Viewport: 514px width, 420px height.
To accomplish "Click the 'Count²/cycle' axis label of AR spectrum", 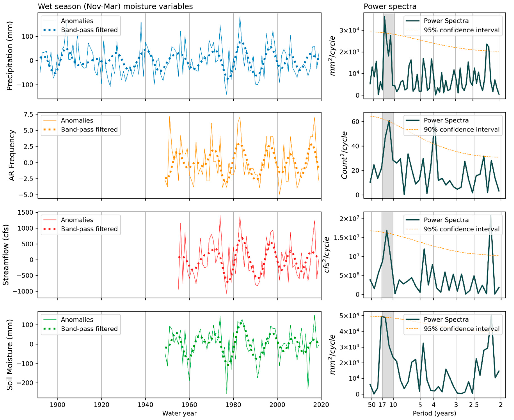I will coord(344,155).
